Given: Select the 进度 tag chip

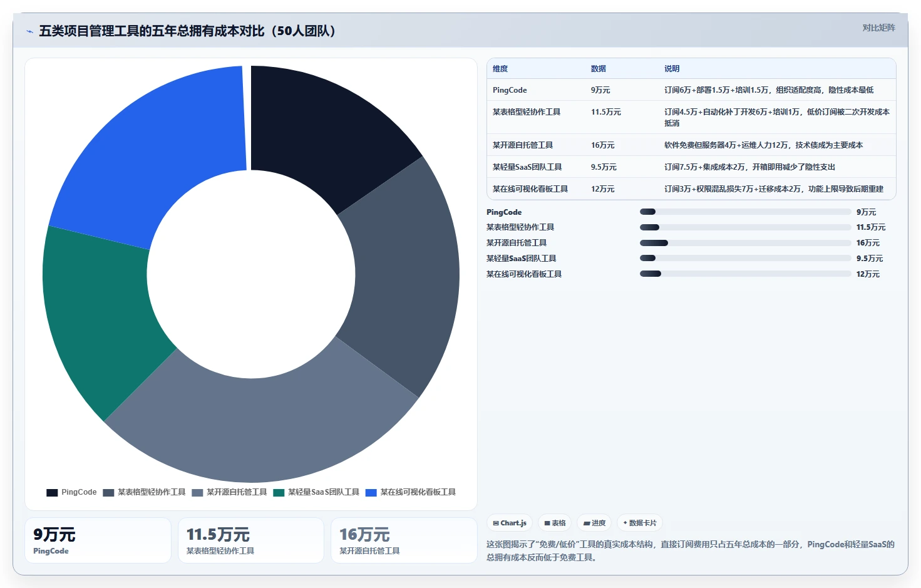Looking at the screenshot, I should [594, 523].
